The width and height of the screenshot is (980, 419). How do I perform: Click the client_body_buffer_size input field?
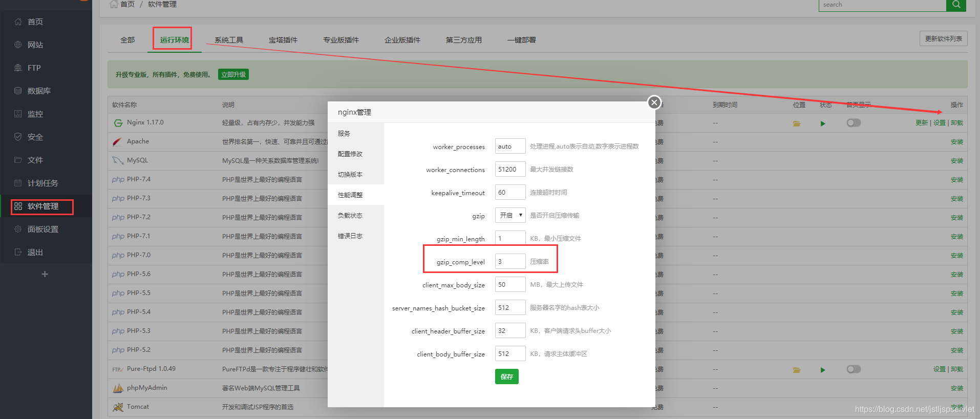(510, 353)
